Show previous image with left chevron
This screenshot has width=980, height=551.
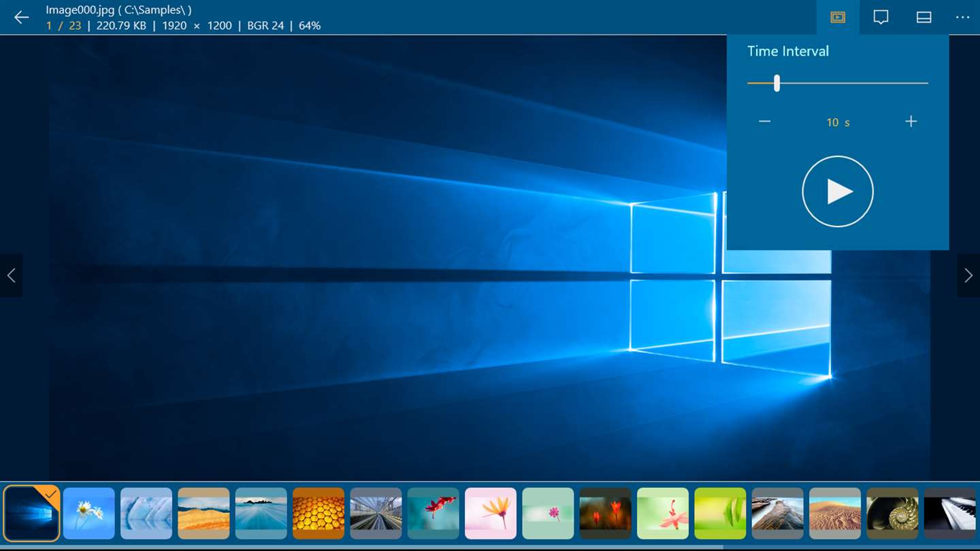11,275
